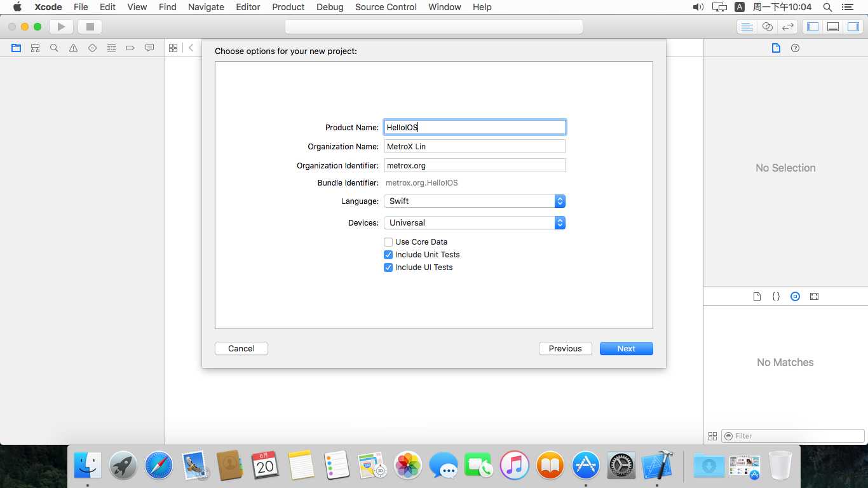
Task: Open the Issue navigator warning icon
Action: pyautogui.click(x=73, y=48)
